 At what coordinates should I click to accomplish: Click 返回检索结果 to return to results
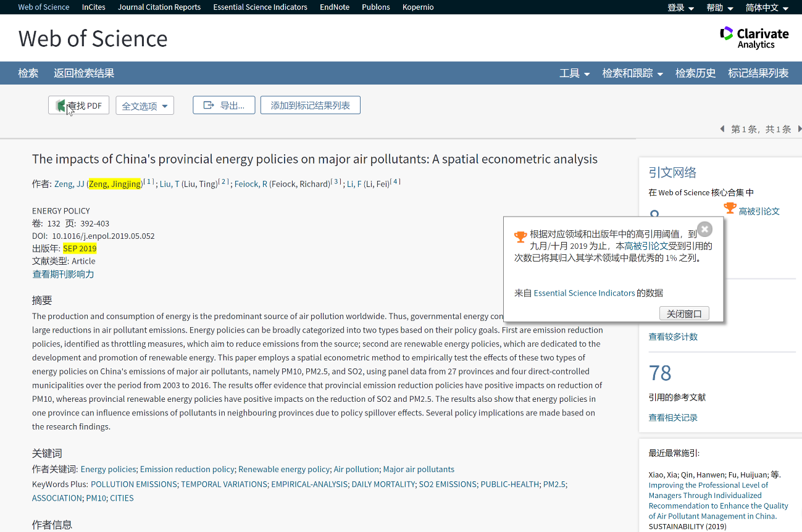(x=84, y=73)
